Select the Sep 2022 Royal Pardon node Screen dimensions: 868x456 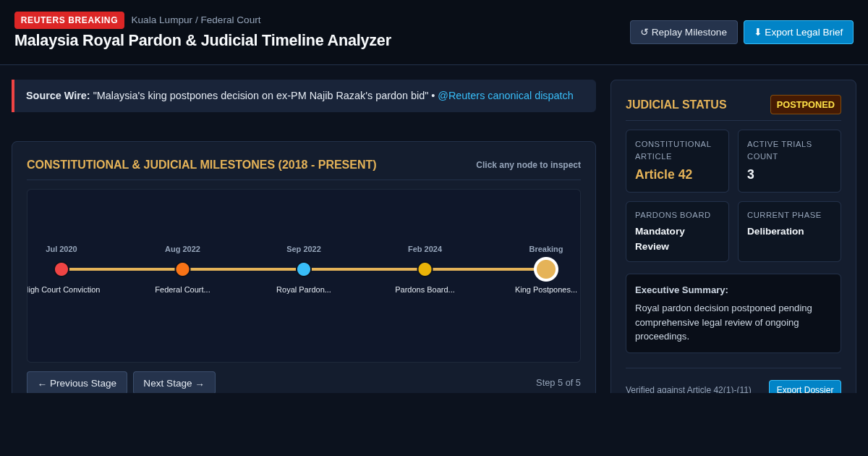click(304, 269)
